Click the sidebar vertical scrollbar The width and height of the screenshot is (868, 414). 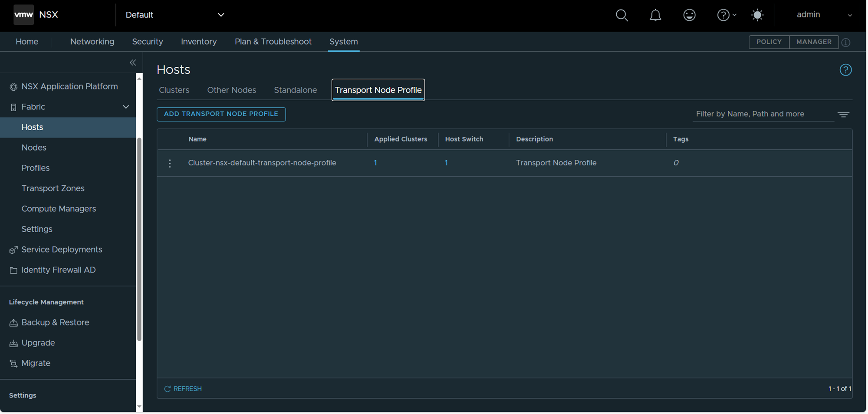139,239
